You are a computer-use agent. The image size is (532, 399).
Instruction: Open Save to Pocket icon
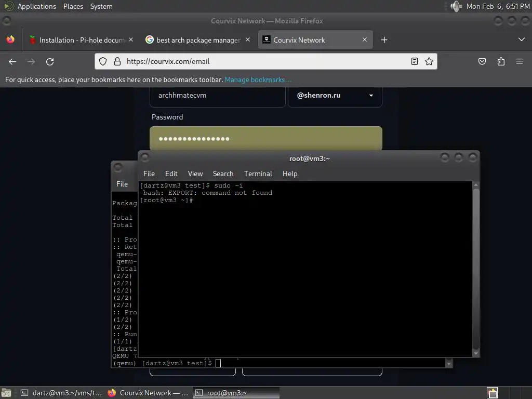(x=482, y=61)
